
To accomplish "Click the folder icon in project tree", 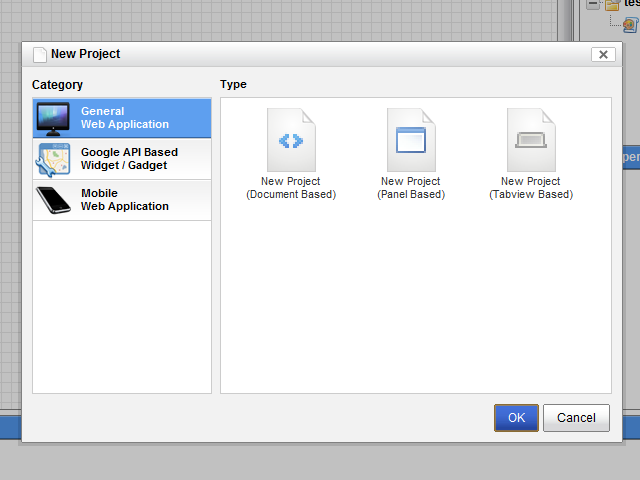I will pyautogui.click(x=612, y=5).
